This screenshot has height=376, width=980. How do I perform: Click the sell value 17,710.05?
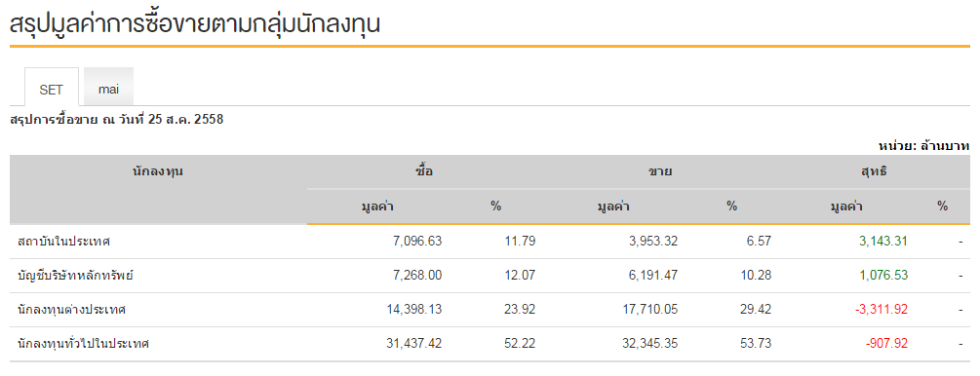pyautogui.click(x=650, y=309)
